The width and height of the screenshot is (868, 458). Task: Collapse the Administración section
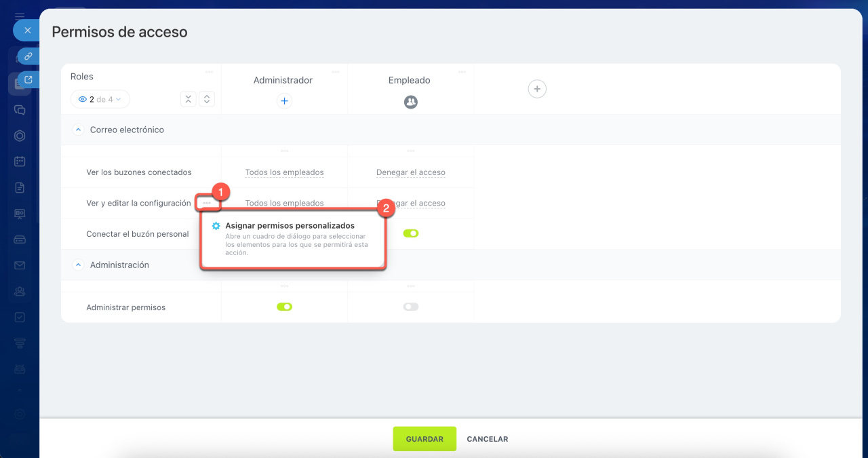coord(78,265)
